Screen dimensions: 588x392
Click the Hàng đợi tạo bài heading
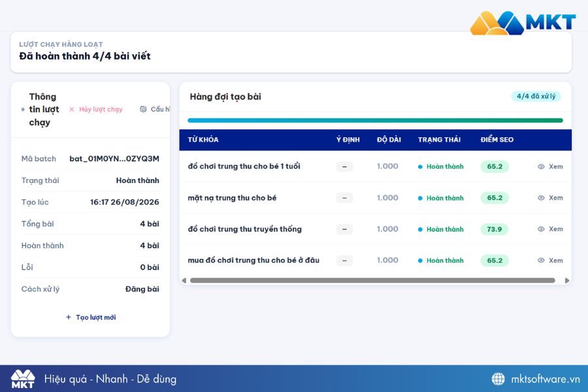pos(225,97)
